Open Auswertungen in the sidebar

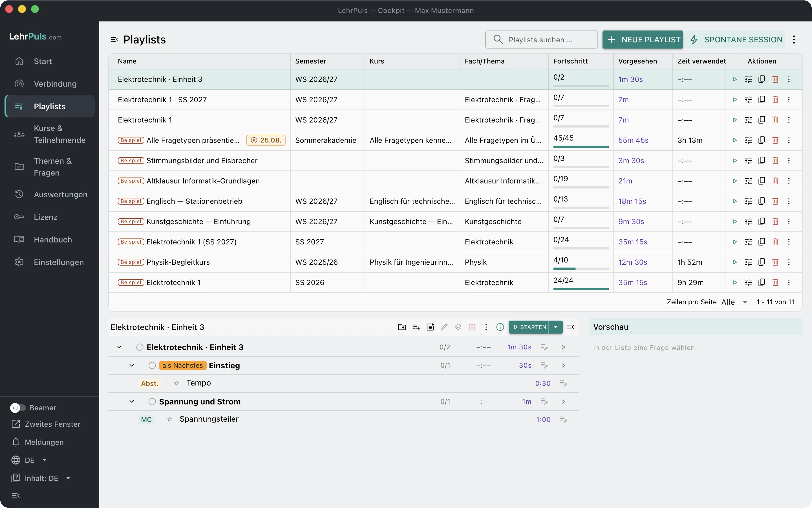pyautogui.click(x=50, y=194)
